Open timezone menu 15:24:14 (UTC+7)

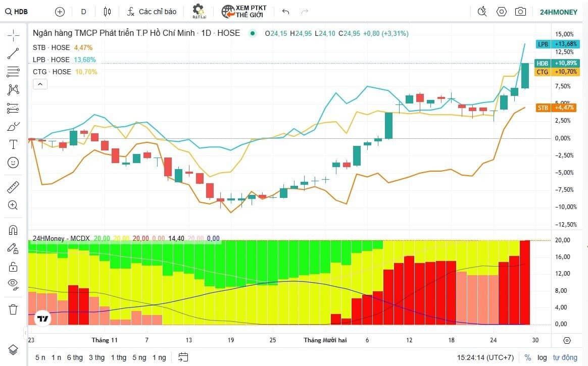(x=485, y=357)
